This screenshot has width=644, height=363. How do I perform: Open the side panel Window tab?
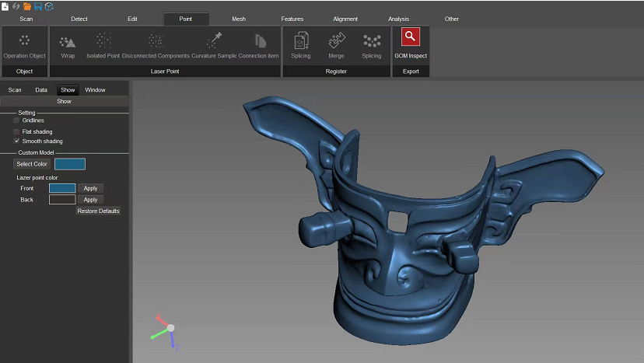click(95, 89)
